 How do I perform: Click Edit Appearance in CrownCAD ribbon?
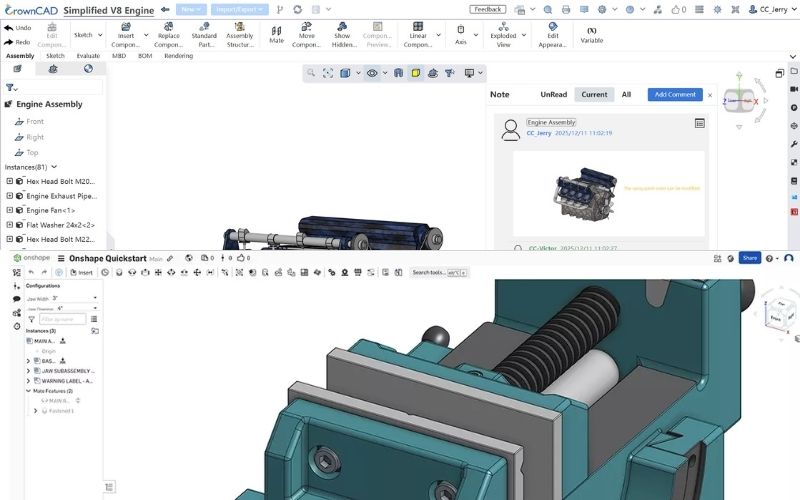coord(553,35)
